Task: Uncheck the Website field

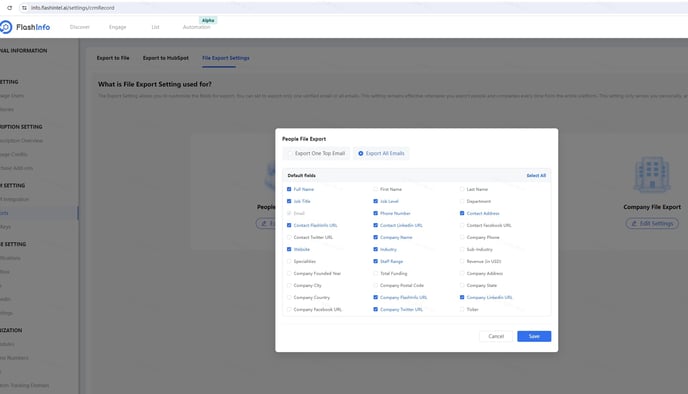Action: pos(289,249)
